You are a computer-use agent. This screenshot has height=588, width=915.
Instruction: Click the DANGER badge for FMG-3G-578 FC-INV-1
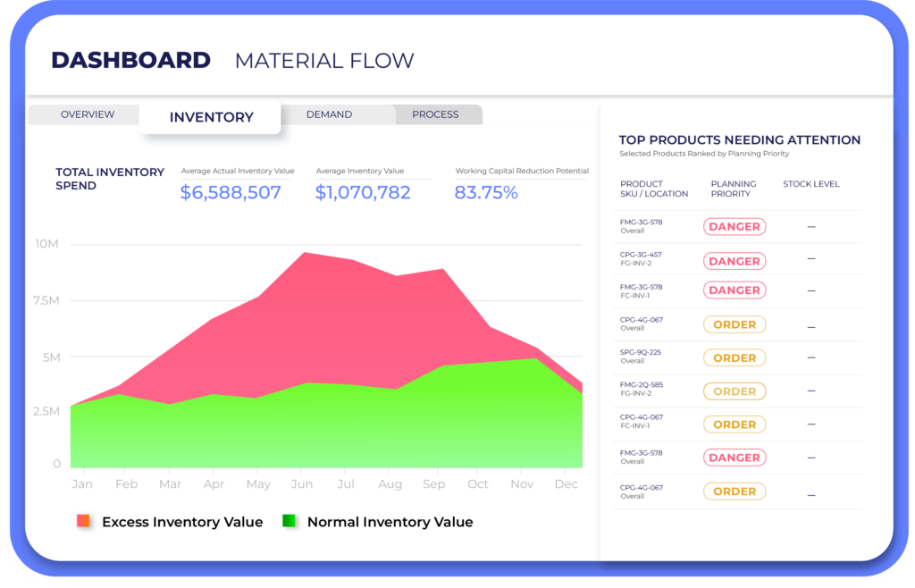735,290
